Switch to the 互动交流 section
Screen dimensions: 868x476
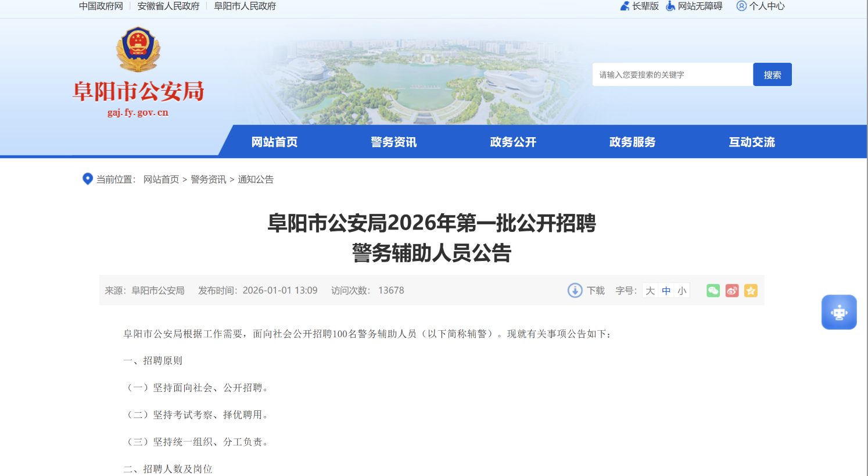tap(751, 141)
